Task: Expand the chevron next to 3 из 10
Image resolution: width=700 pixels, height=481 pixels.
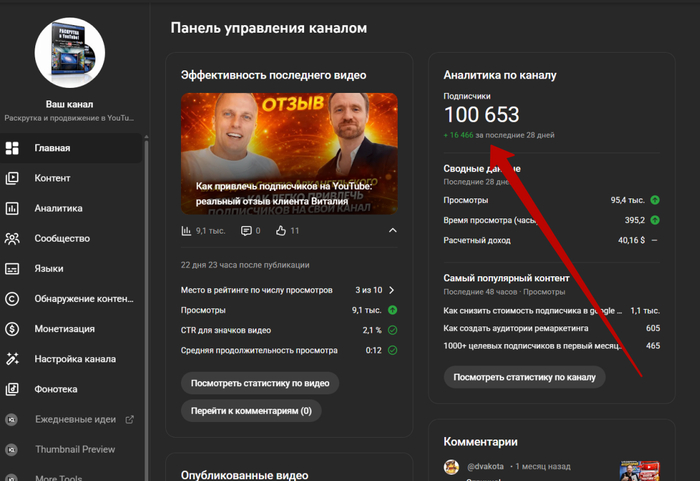Action: (x=392, y=290)
